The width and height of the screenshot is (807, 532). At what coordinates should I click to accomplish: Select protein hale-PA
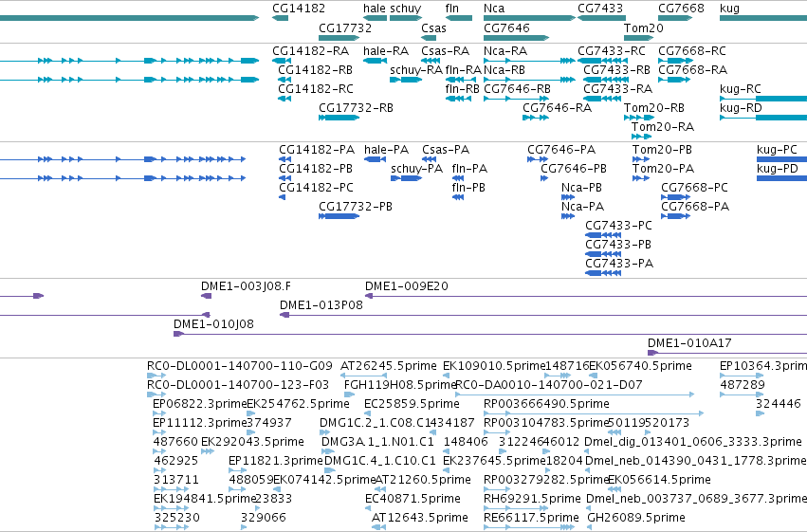coord(386,150)
